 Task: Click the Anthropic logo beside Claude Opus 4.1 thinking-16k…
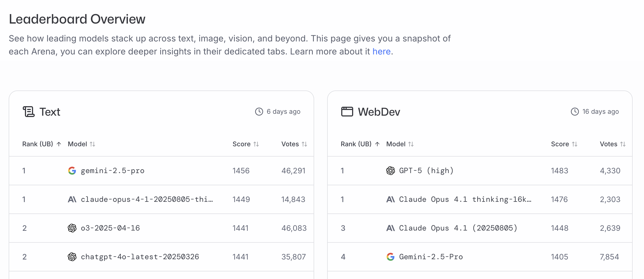391,199
